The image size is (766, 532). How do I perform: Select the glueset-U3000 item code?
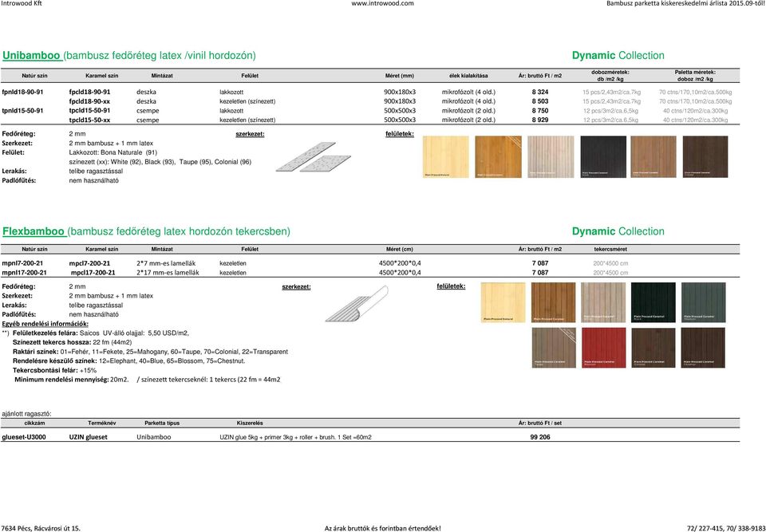click(24, 437)
